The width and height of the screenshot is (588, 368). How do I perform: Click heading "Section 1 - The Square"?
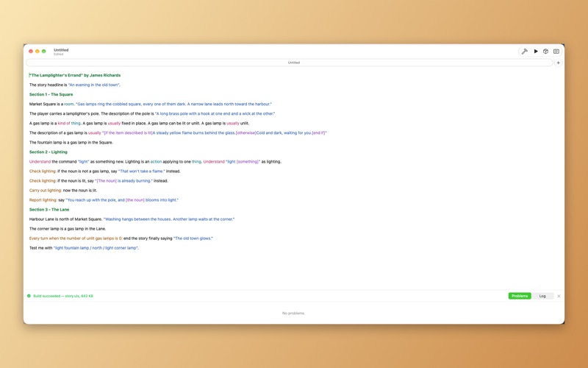[x=51, y=94]
